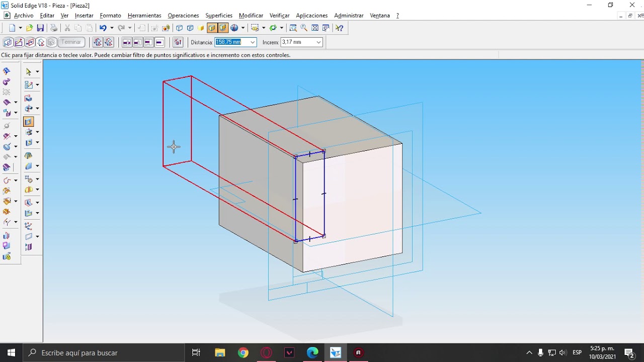Open the Aplicaciones menu
This screenshot has width=644, height=362.
pos(311,16)
